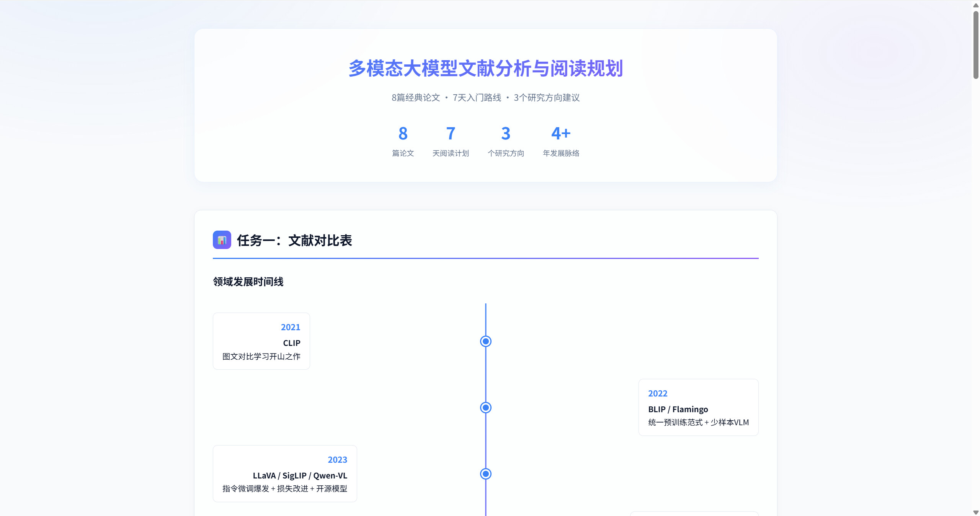The height and width of the screenshot is (516, 980).
Task: Click the year label 2021
Action: (291, 327)
